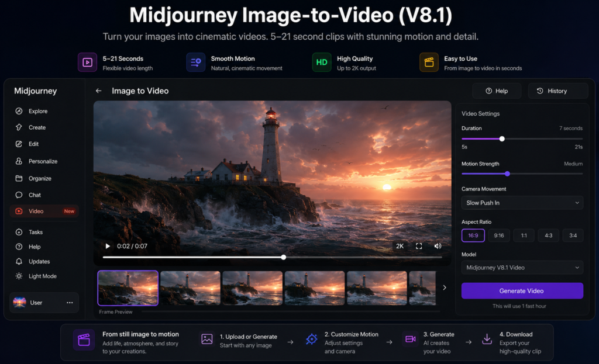Click the Customize Motion target icon
Screen dimensions: 599x364
(311, 339)
